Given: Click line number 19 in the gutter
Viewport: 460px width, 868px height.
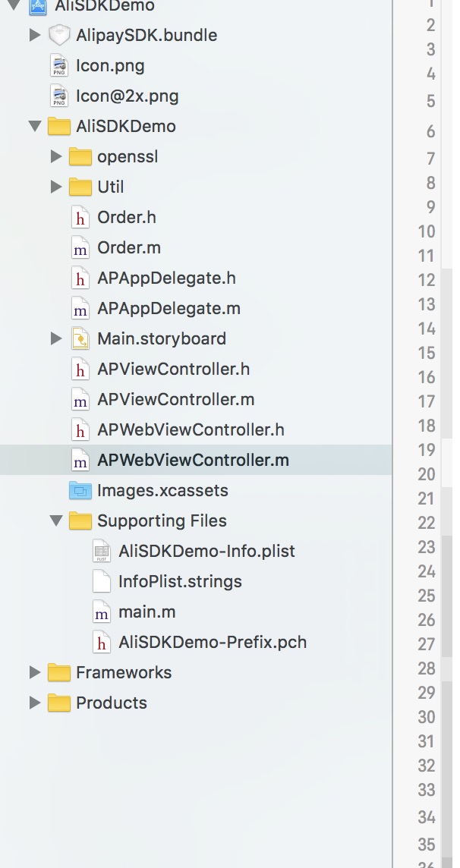Looking at the screenshot, I should (427, 450).
